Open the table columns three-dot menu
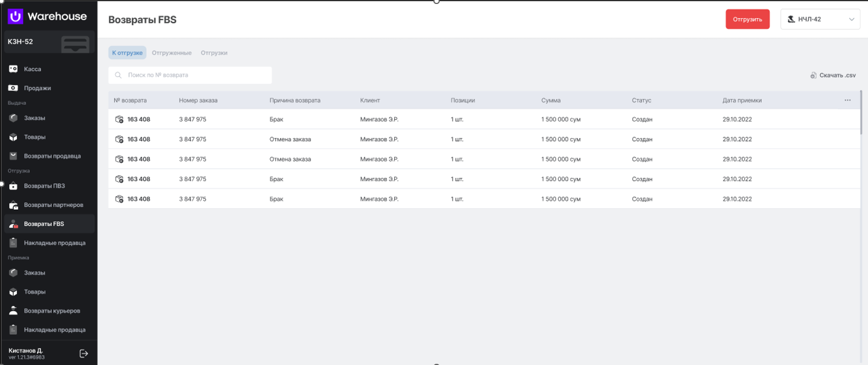The width and height of the screenshot is (868, 365). click(x=848, y=101)
